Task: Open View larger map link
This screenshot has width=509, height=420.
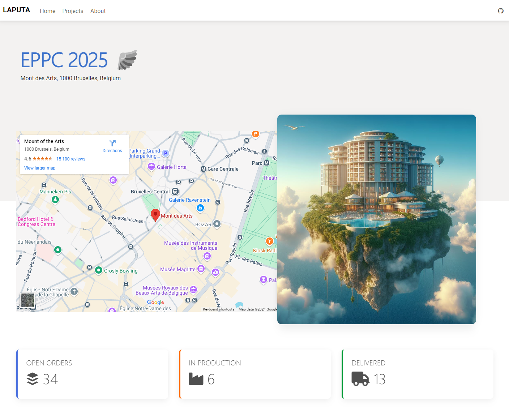Action: click(40, 168)
